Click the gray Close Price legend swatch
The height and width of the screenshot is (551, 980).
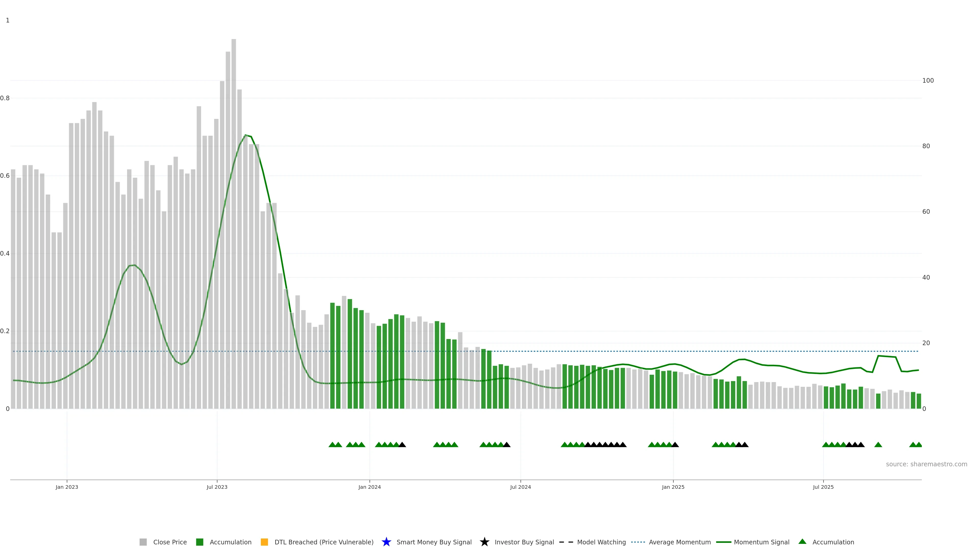click(143, 542)
